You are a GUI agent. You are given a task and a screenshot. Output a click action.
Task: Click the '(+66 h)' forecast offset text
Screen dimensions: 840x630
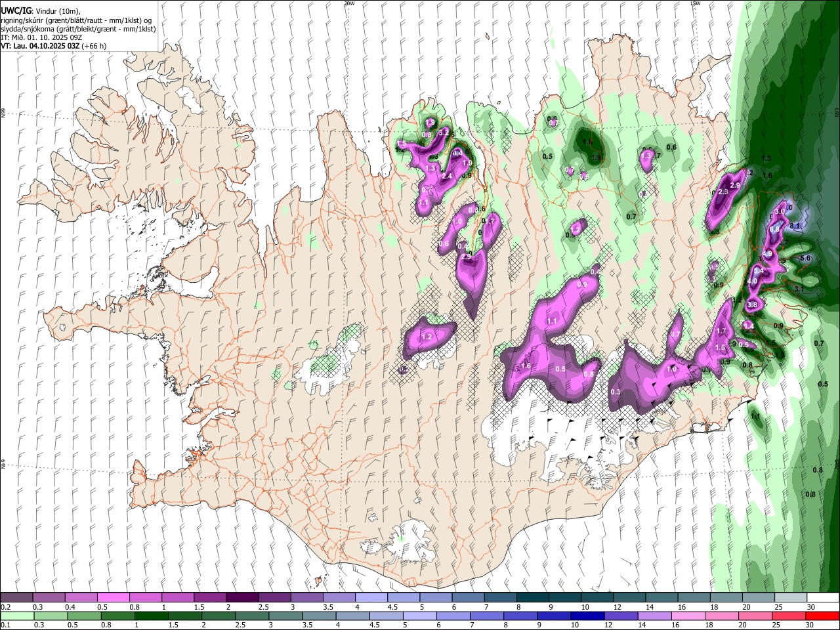[94, 46]
